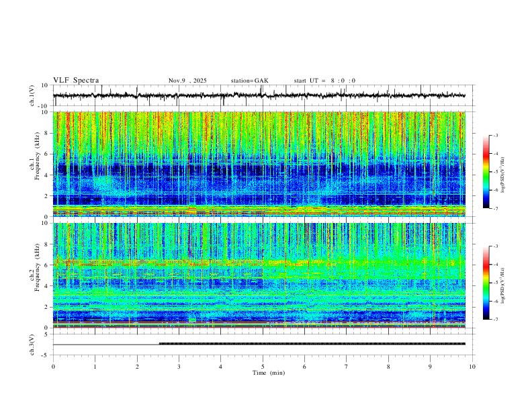Select the ch.1 spectrogram color scale bar

(486, 172)
